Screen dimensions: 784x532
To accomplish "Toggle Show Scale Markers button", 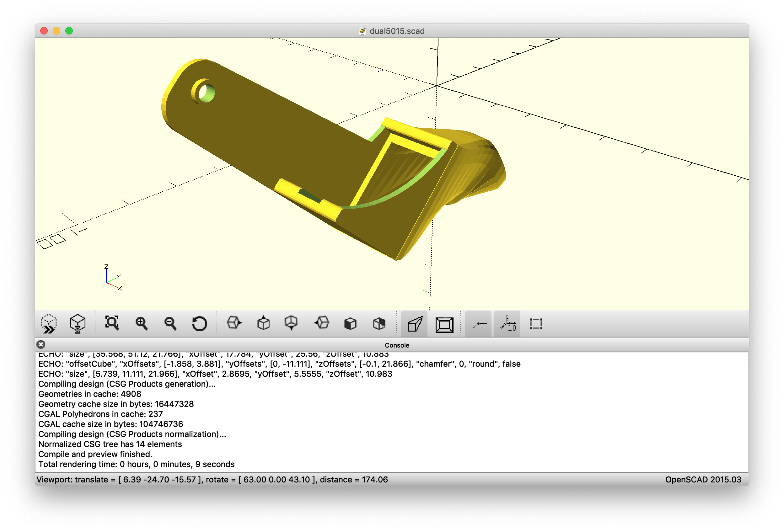I will 507,324.
